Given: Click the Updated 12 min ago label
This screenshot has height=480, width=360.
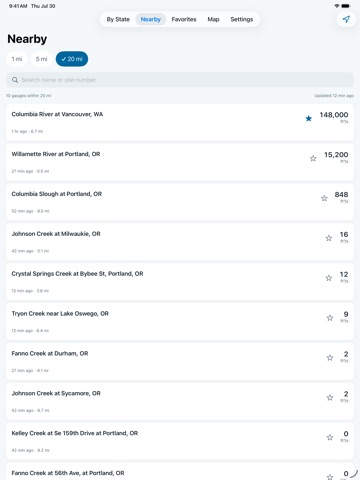Looking at the screenshot, I should point(334,96).
